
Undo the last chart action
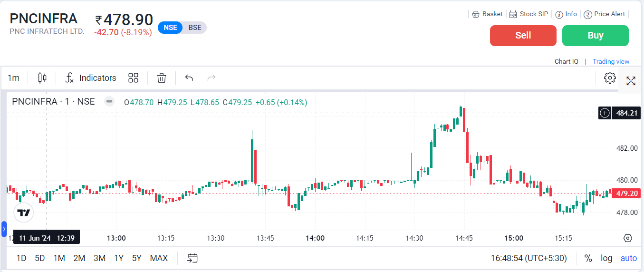189,78
